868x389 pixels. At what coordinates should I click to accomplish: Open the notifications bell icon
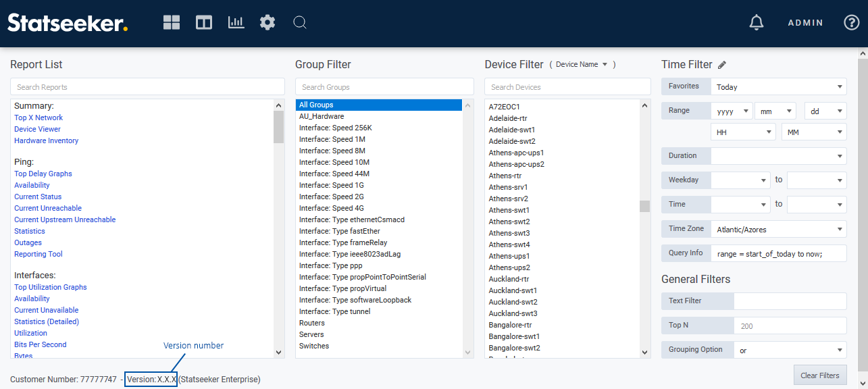[757, 22]
